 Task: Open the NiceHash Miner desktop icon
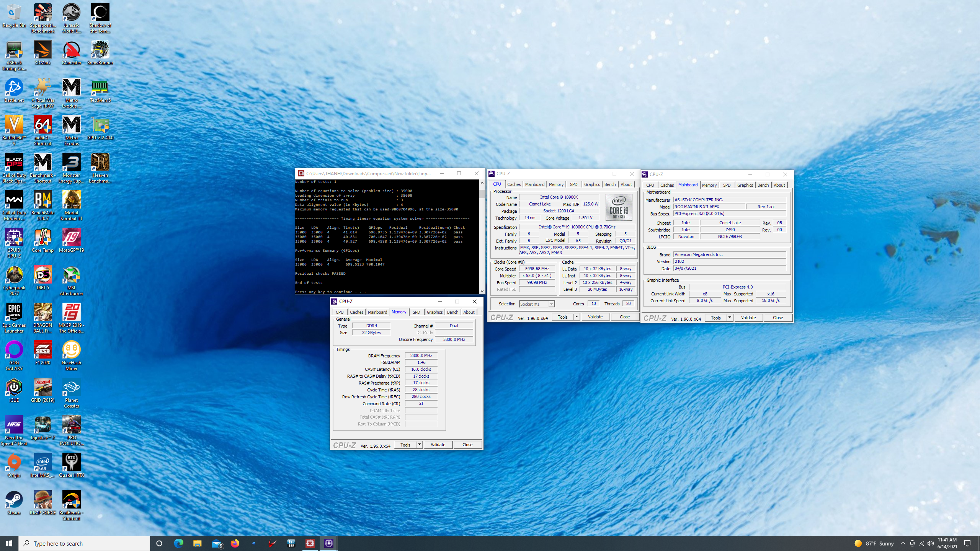[x=71, y=355]
